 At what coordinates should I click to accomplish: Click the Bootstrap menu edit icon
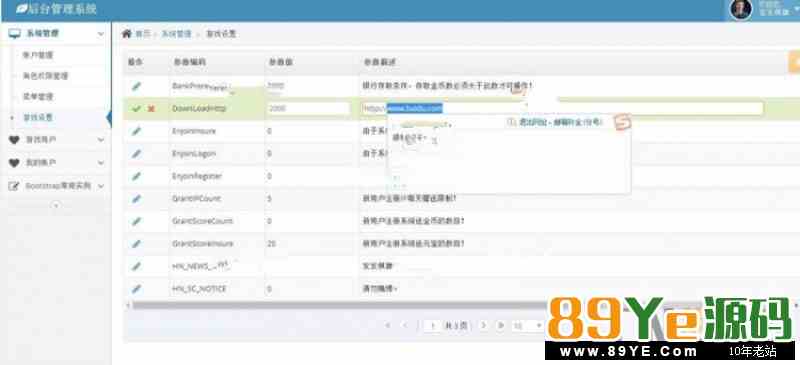point(14,186)
